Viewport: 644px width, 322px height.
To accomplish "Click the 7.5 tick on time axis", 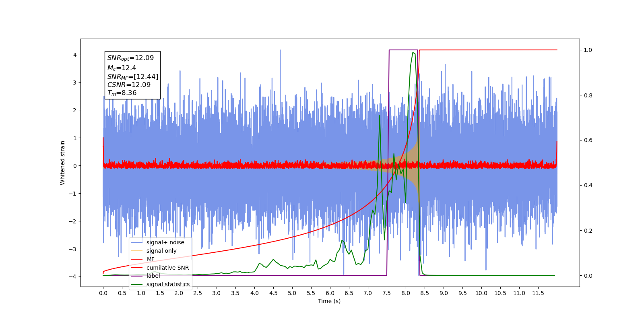I will (387, 293).
